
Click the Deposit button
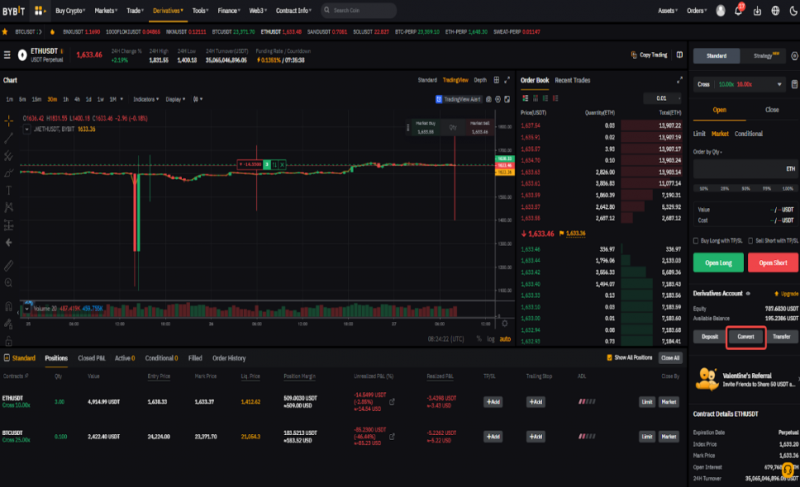(709, 337)
